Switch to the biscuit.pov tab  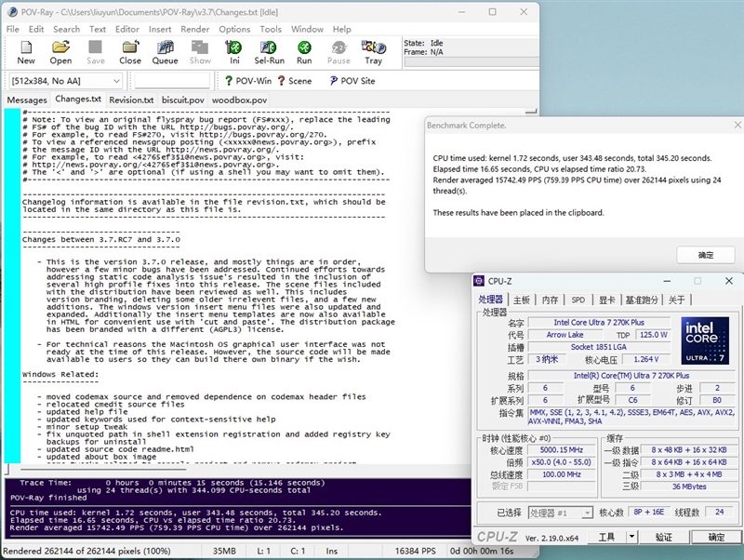pyautogui.click(x=182, y=100)
